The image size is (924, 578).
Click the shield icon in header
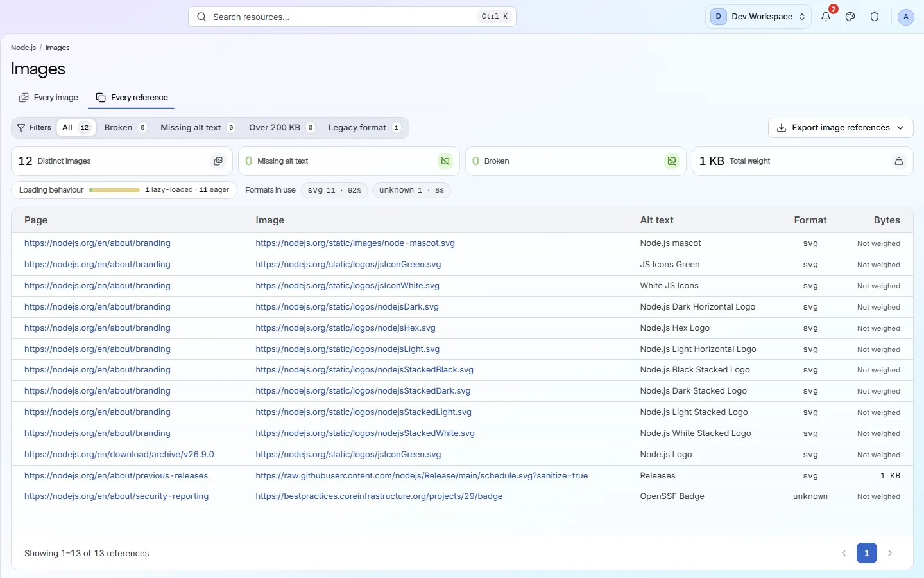(x=875, y=17)
